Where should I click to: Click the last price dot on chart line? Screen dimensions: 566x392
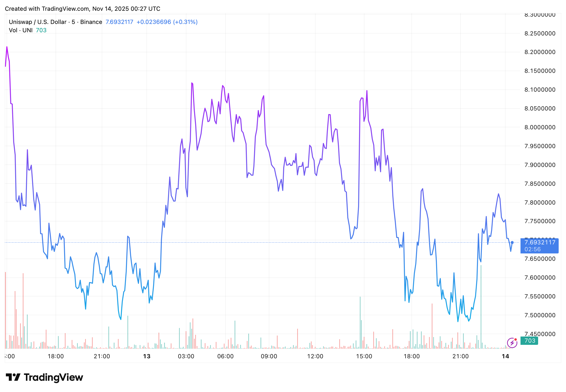pyautogui.click(x=512, y=242)
